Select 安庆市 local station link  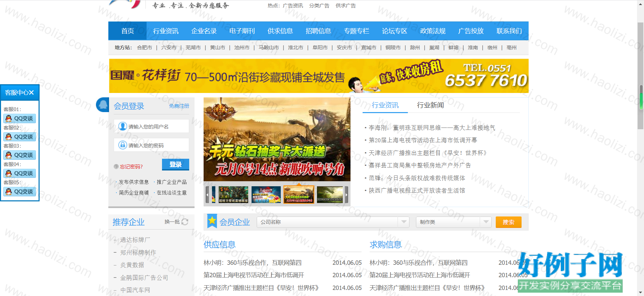[344, 48]
